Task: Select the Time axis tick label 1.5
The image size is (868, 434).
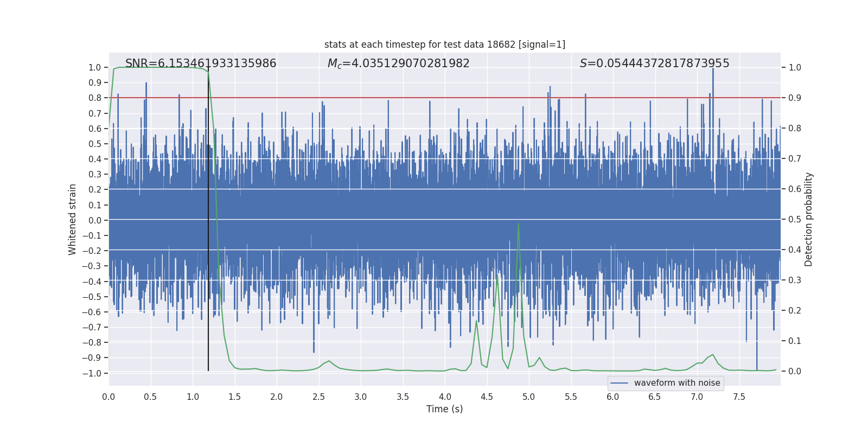Action: pos(234,397)
